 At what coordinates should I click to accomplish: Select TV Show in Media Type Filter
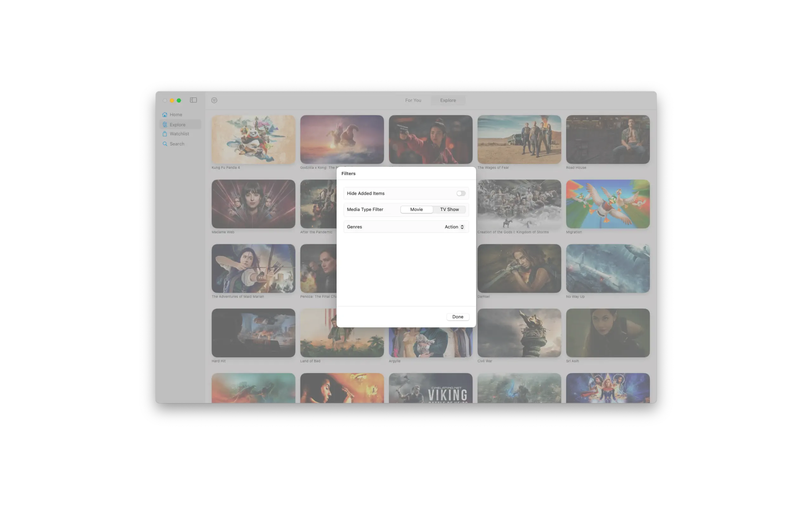[x=449, y=209]
